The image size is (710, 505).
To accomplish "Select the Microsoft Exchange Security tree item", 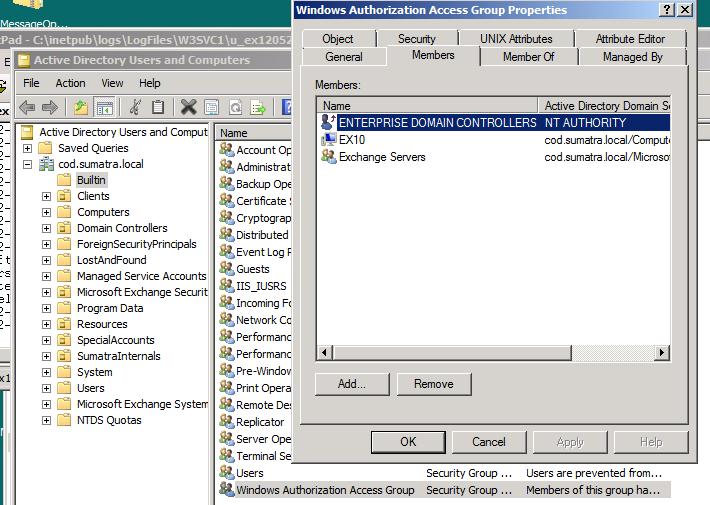I will tap(142, 292).
